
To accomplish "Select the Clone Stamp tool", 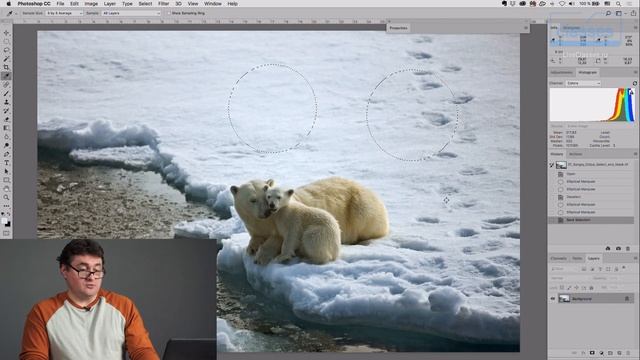I will (x=6, y=102).
